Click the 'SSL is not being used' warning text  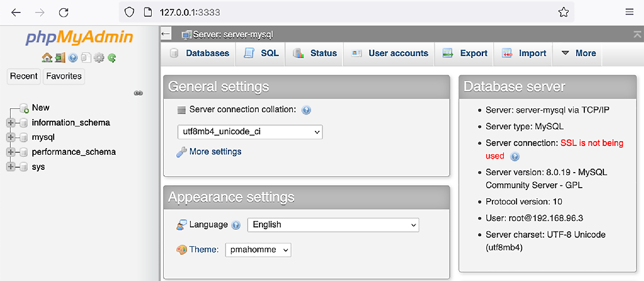[592, 143]
